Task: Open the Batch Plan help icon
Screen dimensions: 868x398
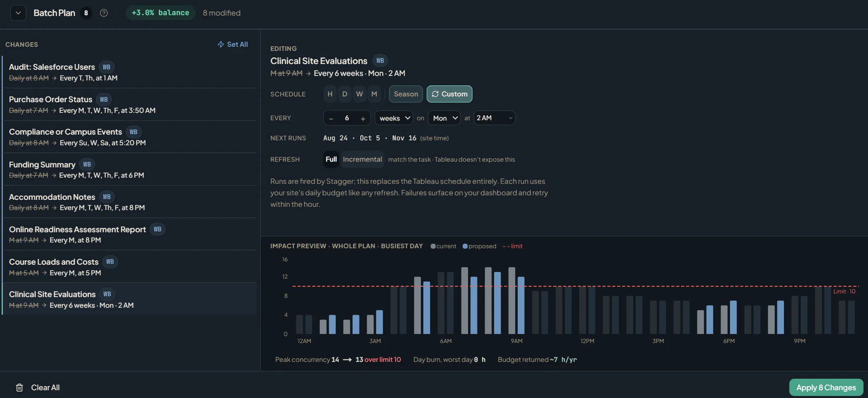Action: 104,13
